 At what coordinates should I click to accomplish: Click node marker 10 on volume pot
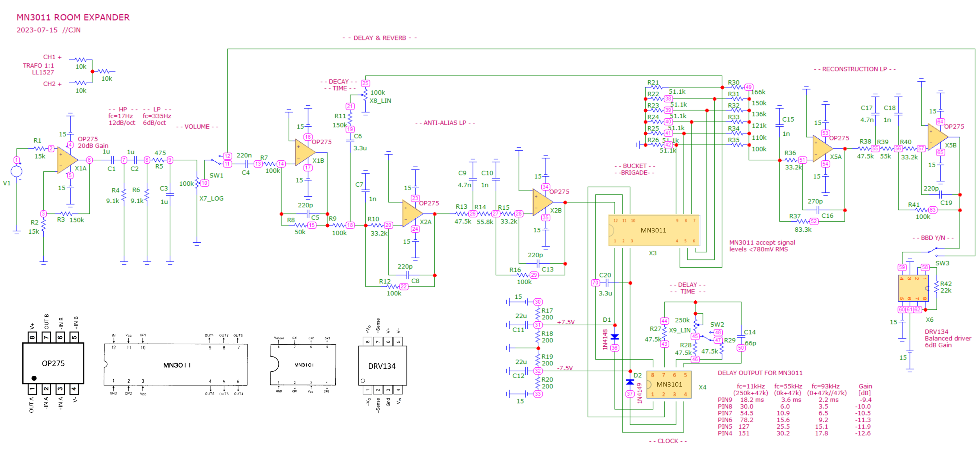(205, 183)
